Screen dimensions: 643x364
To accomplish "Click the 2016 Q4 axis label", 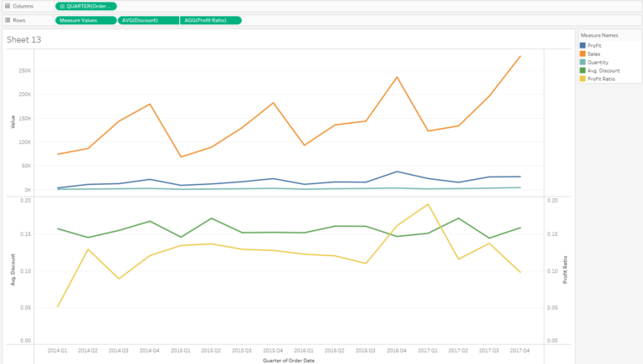I will click(x=396, y=351).
